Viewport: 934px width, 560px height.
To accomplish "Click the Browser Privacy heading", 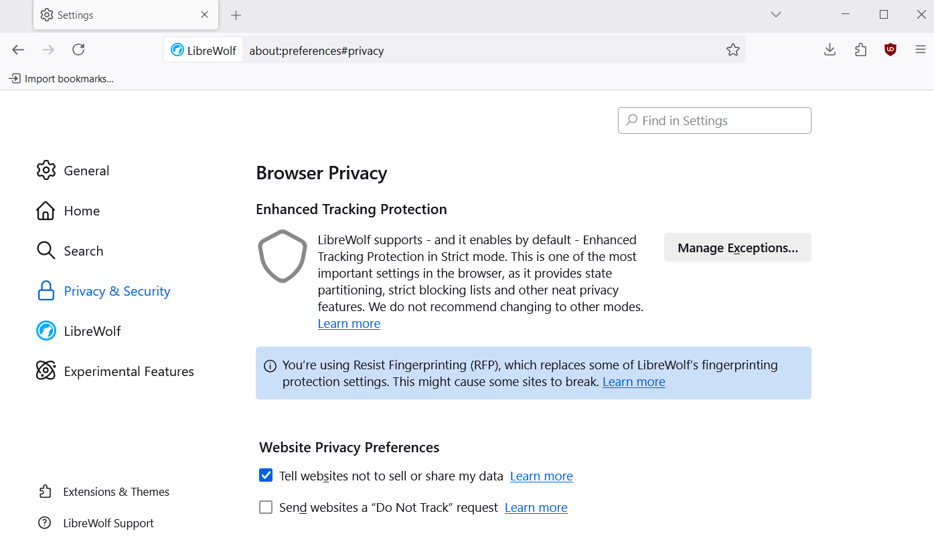I will (321, 173).
